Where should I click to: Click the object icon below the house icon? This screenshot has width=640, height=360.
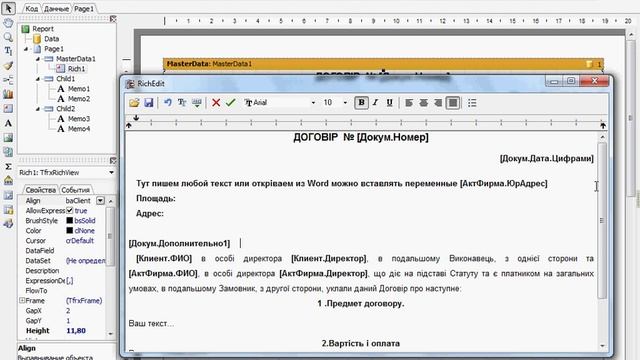coord(8,195)
